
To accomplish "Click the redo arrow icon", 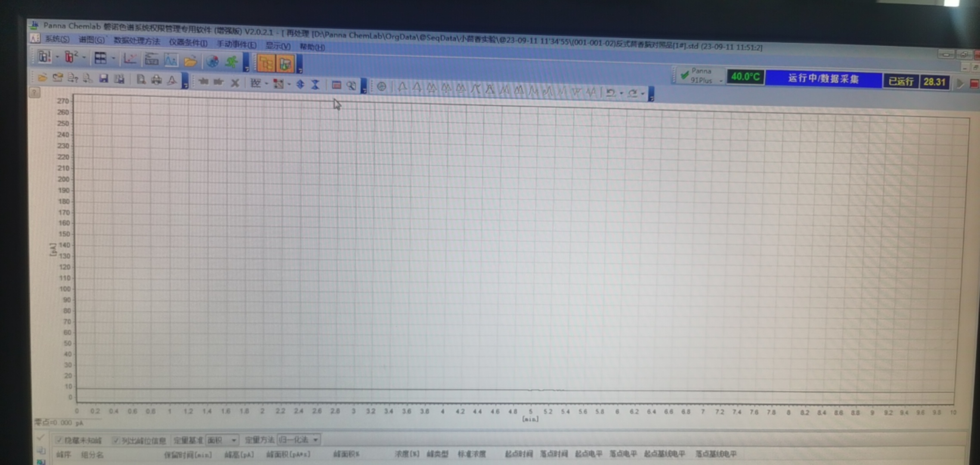I will point(632,93).
